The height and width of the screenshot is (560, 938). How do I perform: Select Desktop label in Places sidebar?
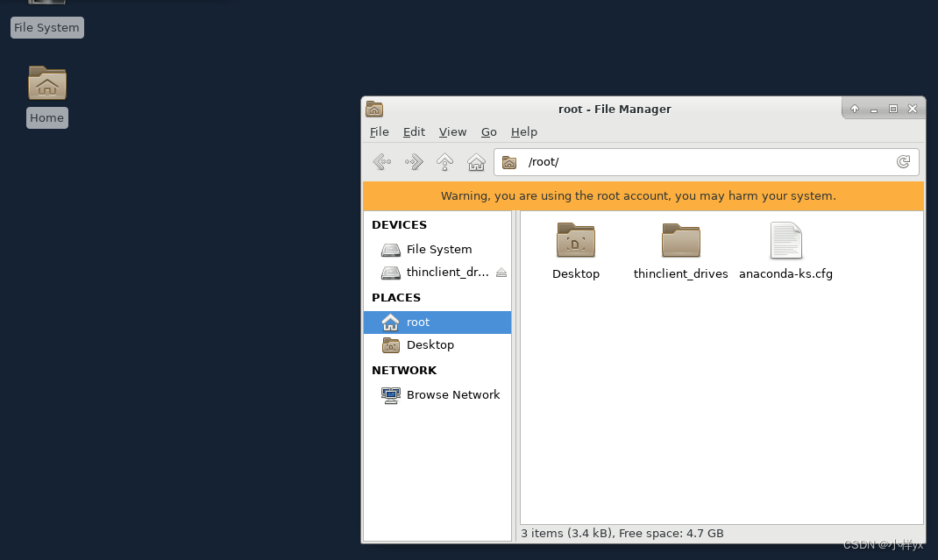click(x=430, y=344)
